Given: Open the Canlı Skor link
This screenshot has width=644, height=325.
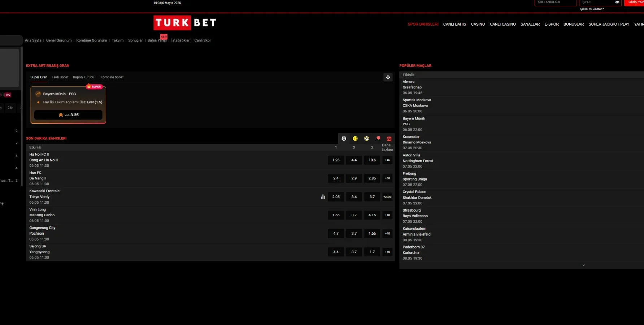Looking at the screenshot, I should pyautogui.click(x=203, y=40).
